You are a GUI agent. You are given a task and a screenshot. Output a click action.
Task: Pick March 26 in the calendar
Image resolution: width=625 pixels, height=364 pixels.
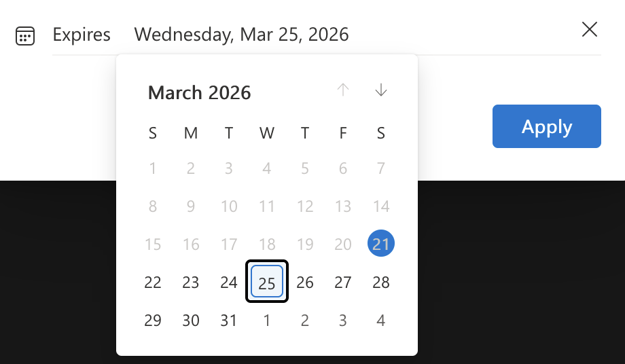point(305,282)
